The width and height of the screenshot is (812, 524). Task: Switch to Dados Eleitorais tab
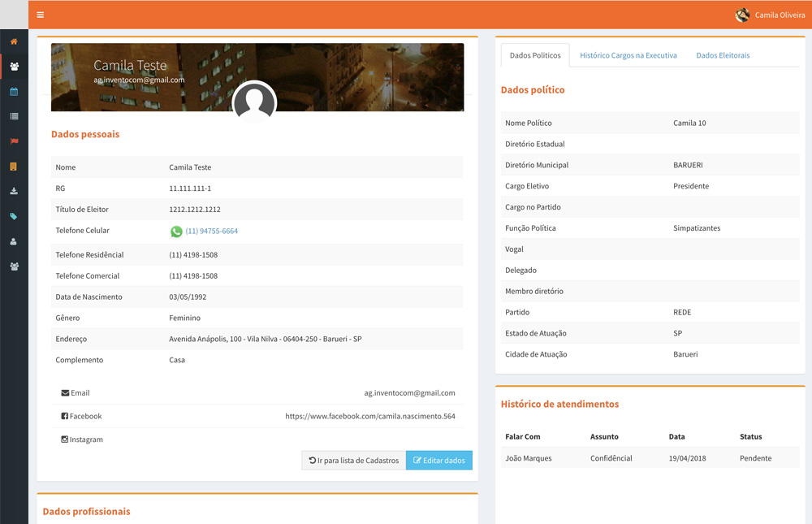pos(723,55)
